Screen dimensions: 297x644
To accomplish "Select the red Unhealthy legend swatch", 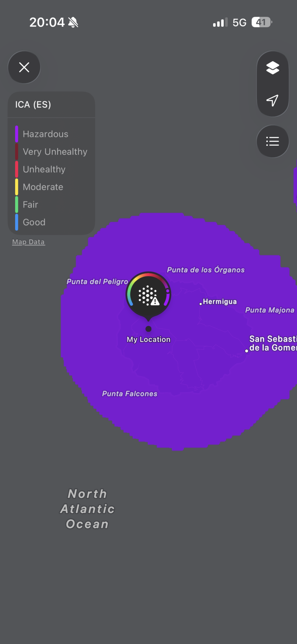I will point(17,169).
